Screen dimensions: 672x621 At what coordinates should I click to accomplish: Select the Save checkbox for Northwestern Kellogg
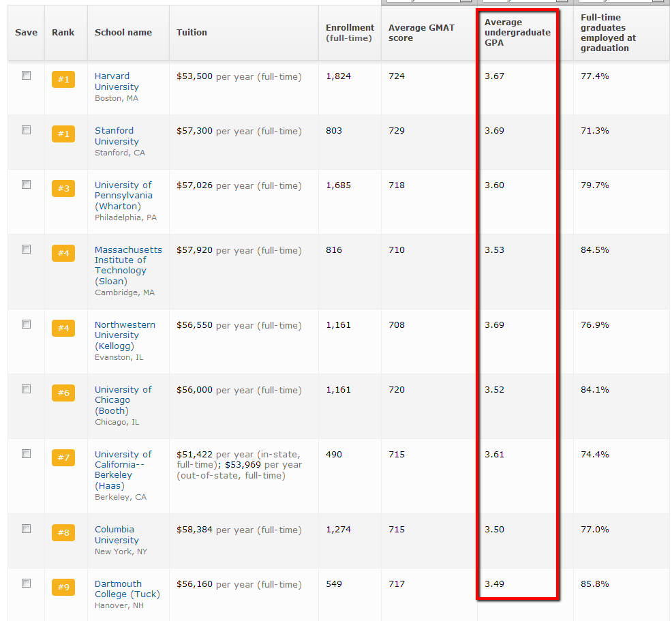coord(26,324)
